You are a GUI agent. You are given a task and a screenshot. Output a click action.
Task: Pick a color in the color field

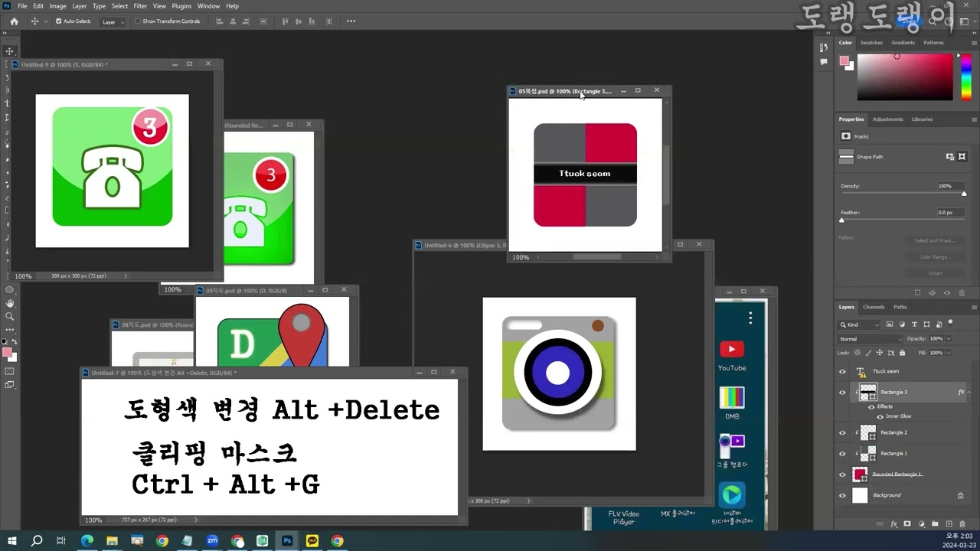905,77
